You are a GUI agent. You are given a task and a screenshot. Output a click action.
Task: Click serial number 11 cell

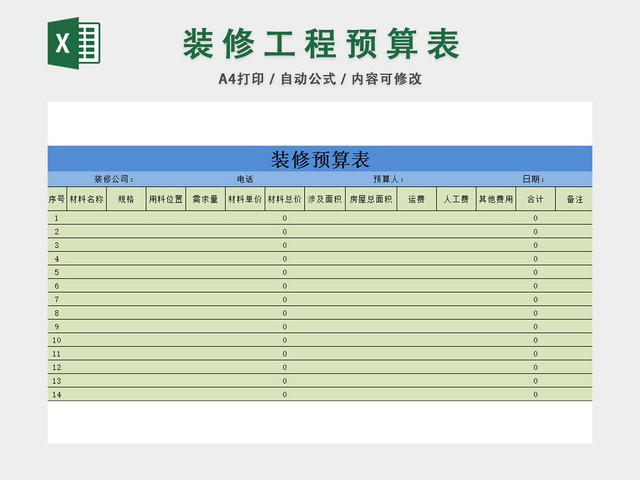pyautogui.click(x=57, y=353)
